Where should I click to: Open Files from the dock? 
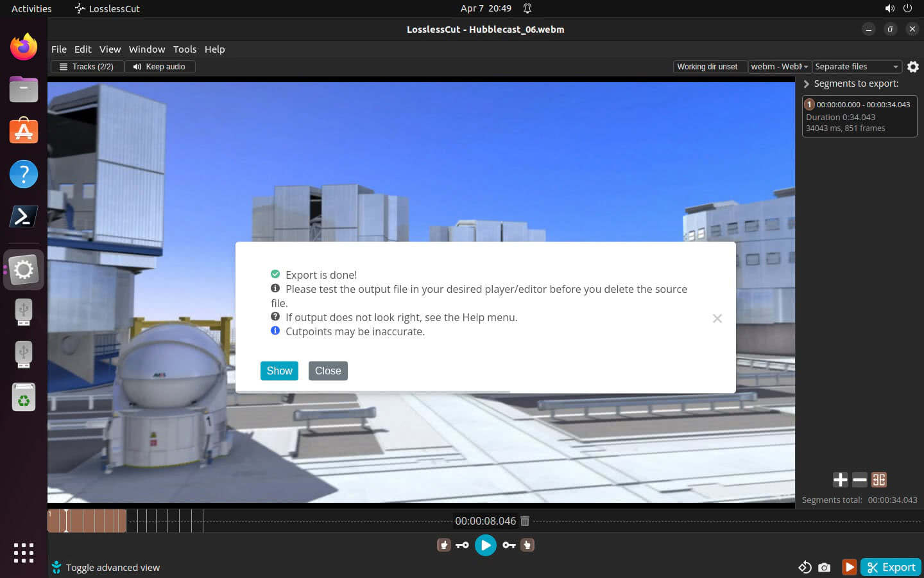(24, 89)
